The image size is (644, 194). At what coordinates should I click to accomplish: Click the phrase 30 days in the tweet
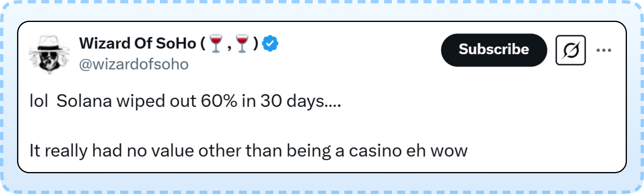tap(292, 101)
